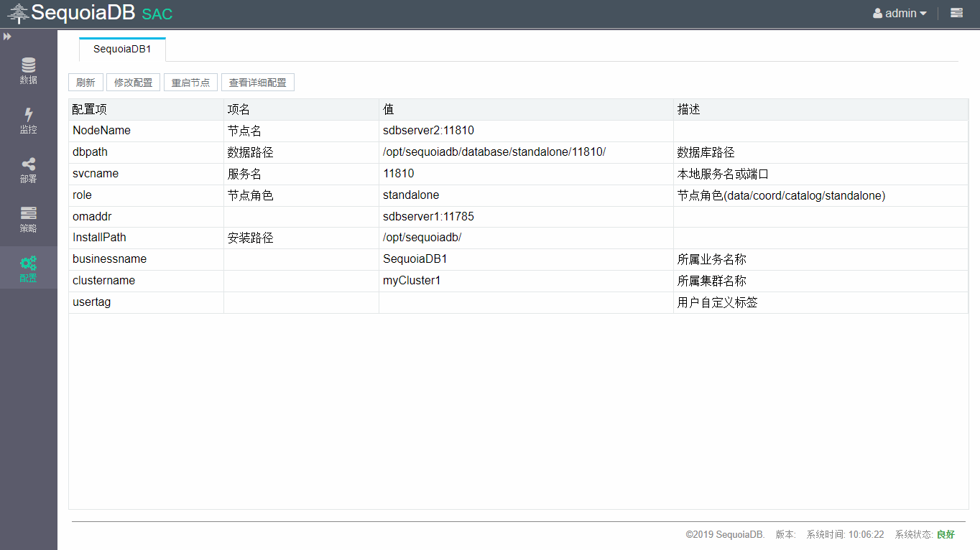Click the /opt/sequoiadb/database/standalone/11810/ path value
980x550 pixels.
(x=494, y=152)
